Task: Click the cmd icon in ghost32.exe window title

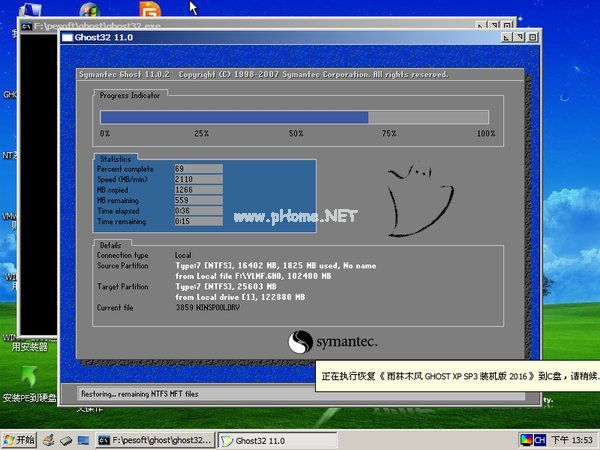Action: (x=26, y=26)
